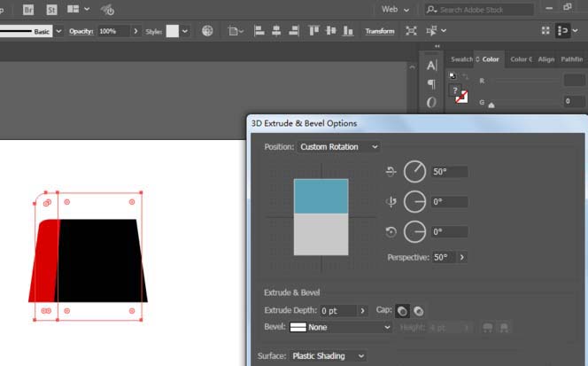Click the red shape on the artboard
This screenshot has height=366, width=588.
click(44, 261)
